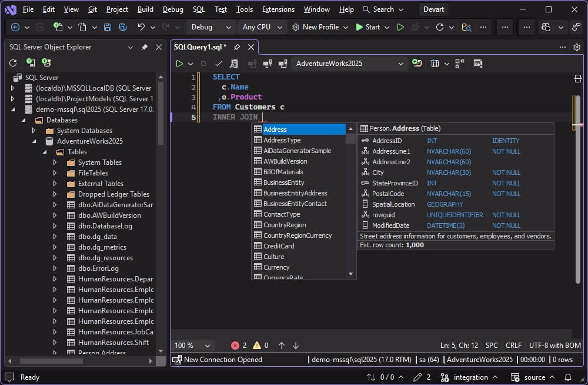Refresh the SQL Server Object Explorer
588x385 pixels.
(x=13, y=63)
